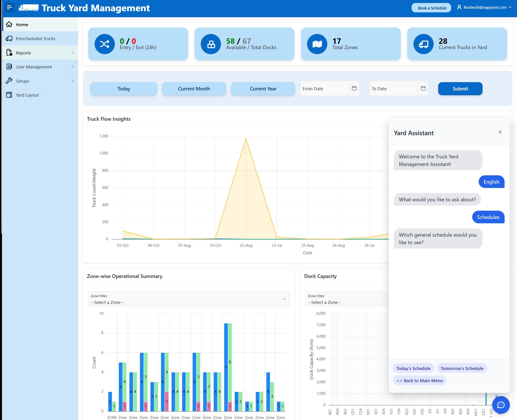Open the tkorbecki user account dropdown
This screenshot has height=420, width=517.
[484, 8]
